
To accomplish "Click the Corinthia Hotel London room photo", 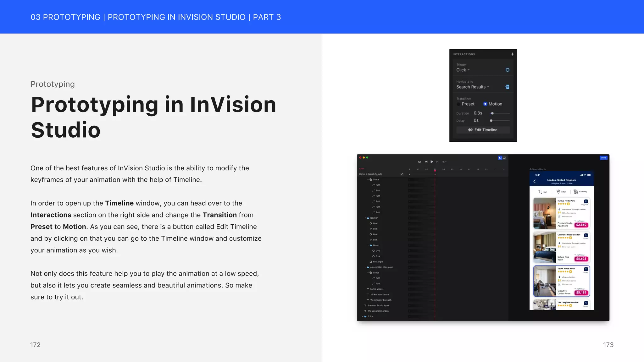I will (x=545, y=247).
